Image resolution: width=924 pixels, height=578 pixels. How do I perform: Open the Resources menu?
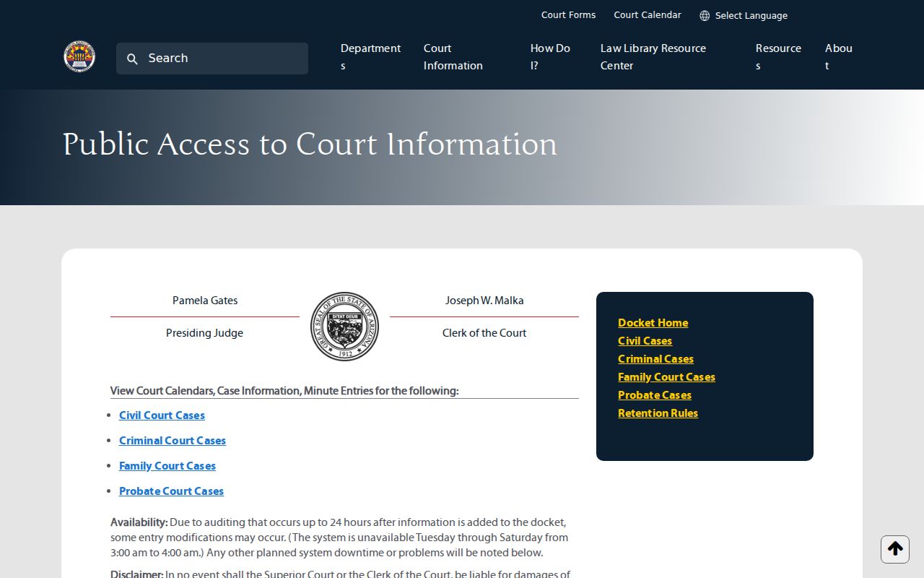click(778, 57)
